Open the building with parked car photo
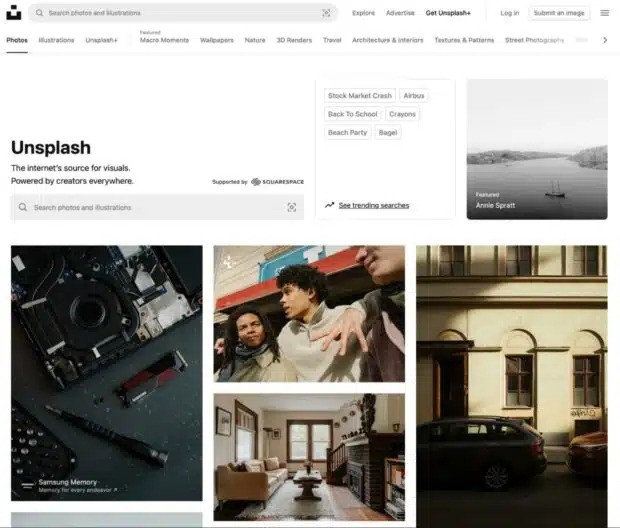 (512, 386)
